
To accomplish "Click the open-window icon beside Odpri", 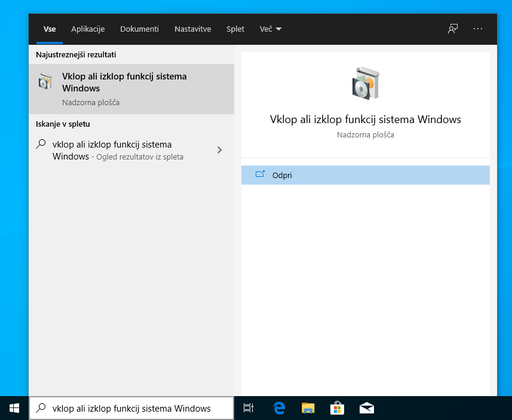I will tap(260, 174).
